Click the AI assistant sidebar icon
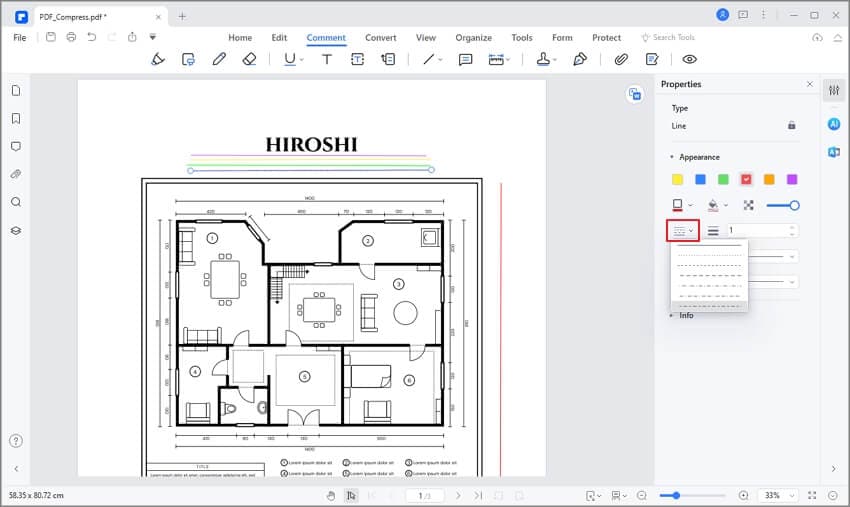850x507 pixels. [x=834, y=124]
